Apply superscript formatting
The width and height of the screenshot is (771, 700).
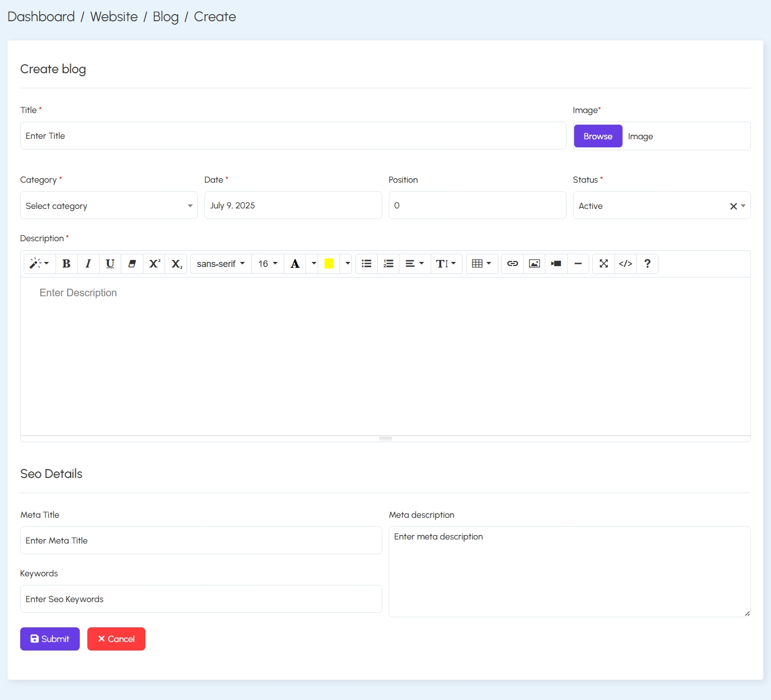154,263
